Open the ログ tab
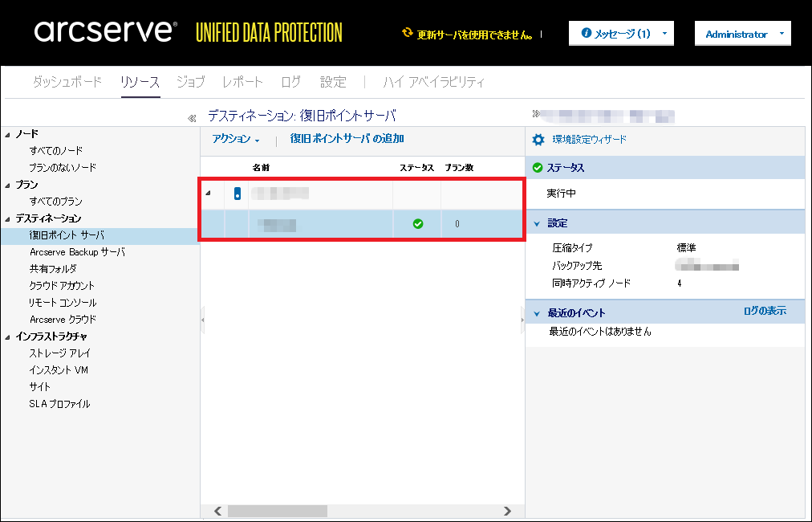Viewport: 812px width, 522px height. click(291, 82)
